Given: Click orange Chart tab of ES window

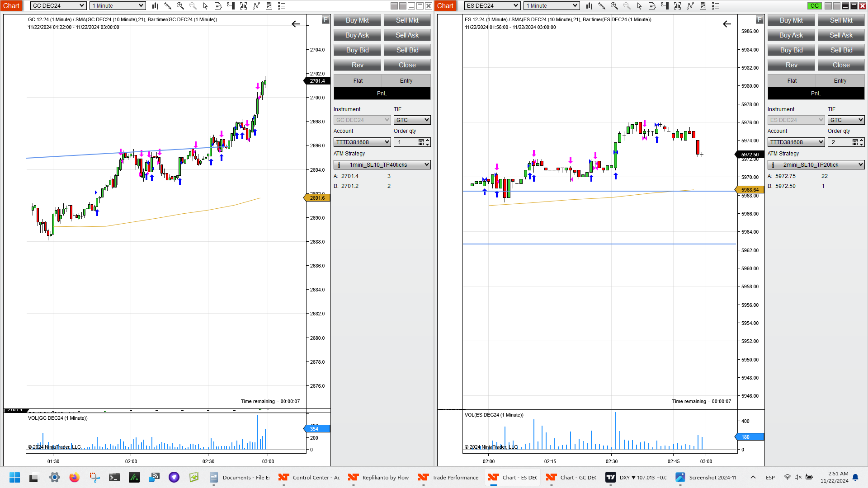Looking at the screenshot, I should click(x=445, y=6).
